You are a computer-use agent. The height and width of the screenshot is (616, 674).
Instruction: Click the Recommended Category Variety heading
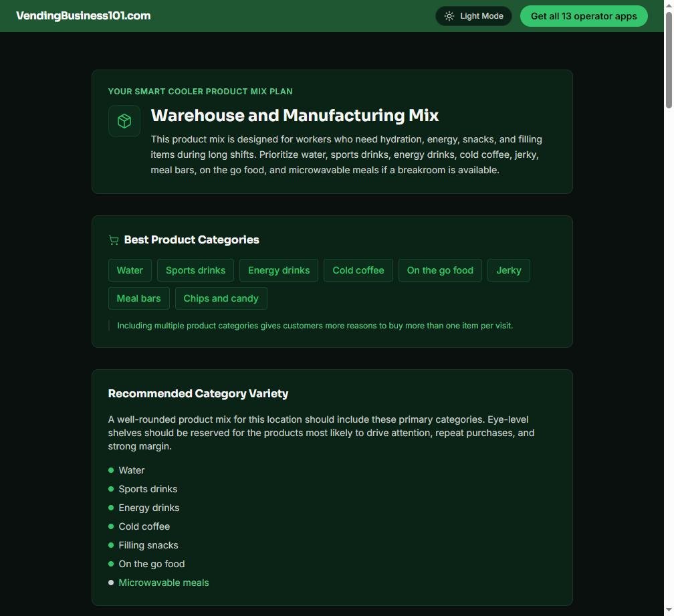coord(198,394)
